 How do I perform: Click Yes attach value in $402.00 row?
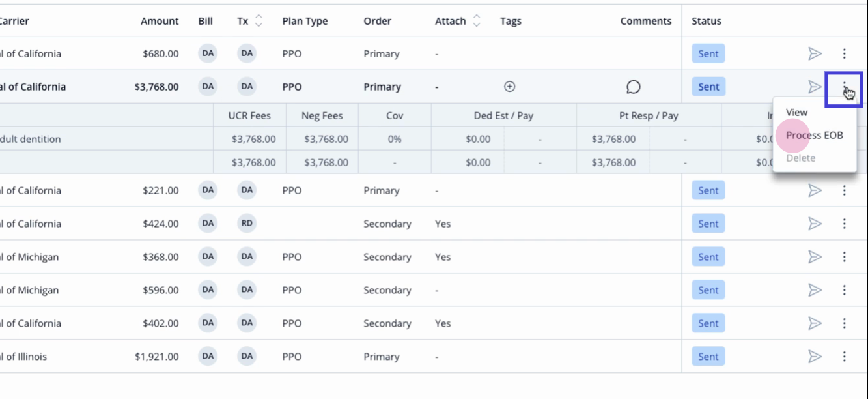click(443, 323)
